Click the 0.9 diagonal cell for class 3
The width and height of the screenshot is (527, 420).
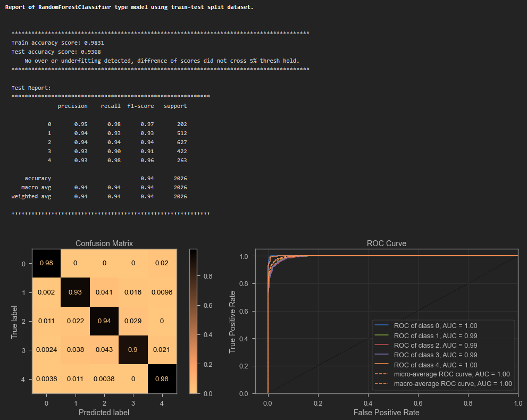(x=133, y=350)
